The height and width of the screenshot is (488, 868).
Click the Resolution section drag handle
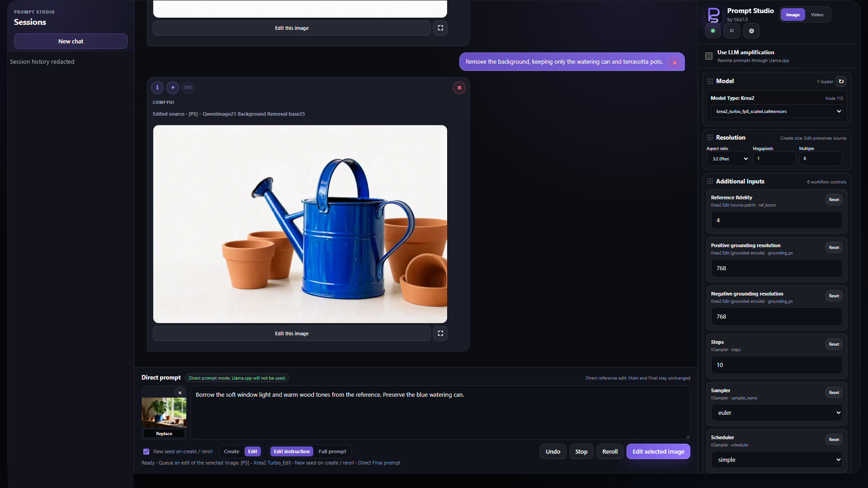tap(710, 137)
